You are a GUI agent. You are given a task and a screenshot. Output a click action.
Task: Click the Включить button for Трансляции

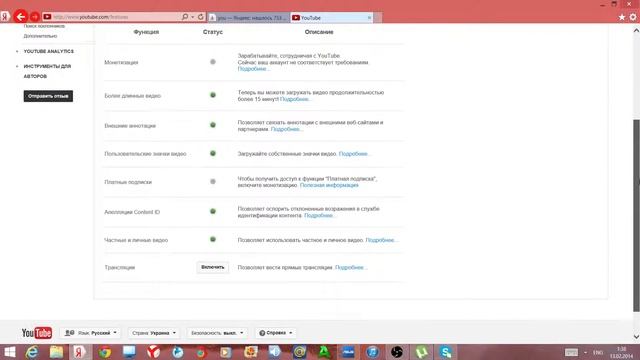(213, 267)
